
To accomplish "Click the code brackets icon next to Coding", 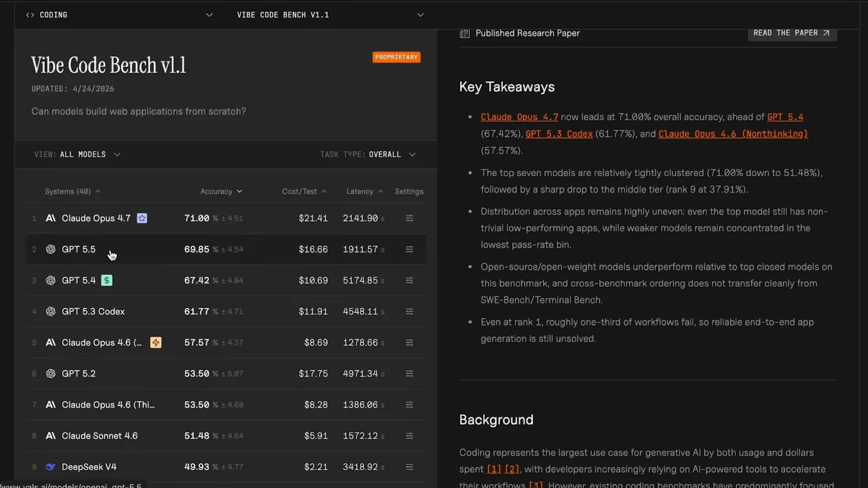I will point(30,15).
